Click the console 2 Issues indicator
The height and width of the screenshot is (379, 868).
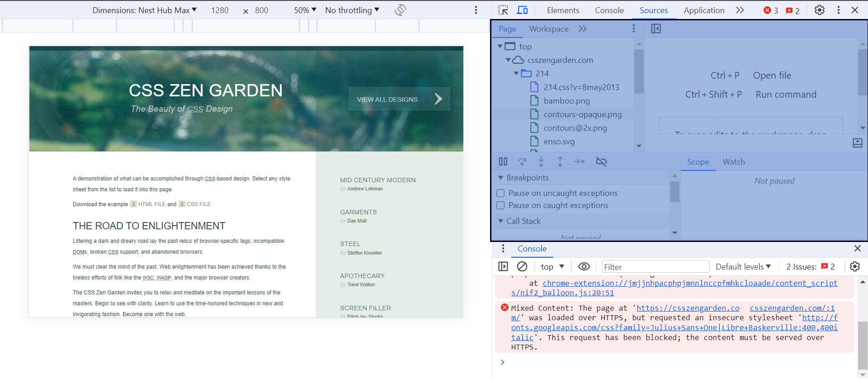811,266
